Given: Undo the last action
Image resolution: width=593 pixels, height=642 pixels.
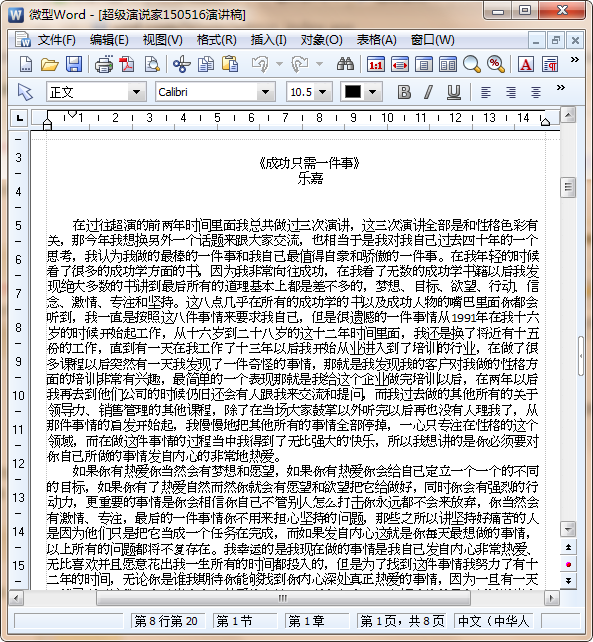Looking at the screenshot, I should [x=260, y=64].
